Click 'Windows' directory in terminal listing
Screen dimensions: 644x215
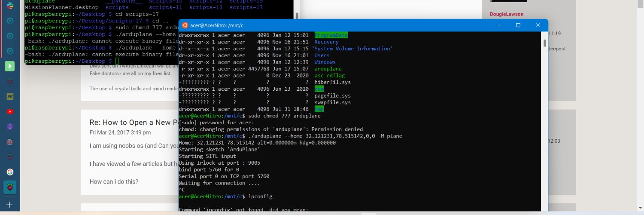click(x=325, y=62)
